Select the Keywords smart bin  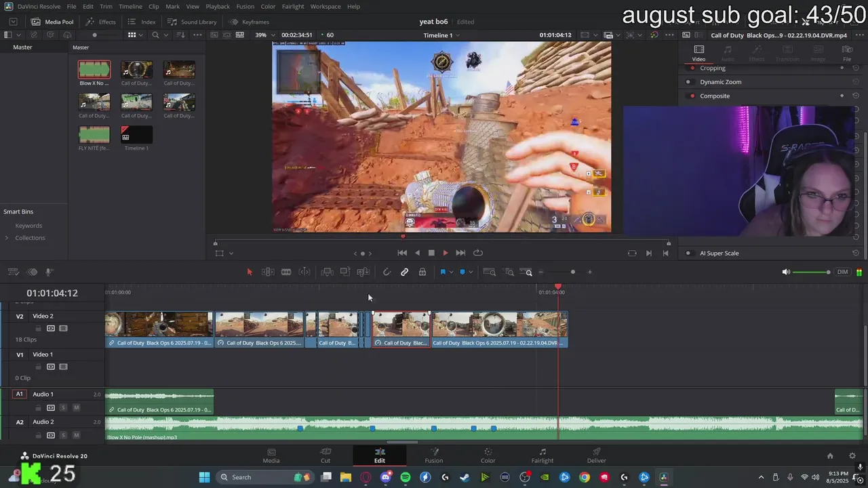tap(28, 226)
